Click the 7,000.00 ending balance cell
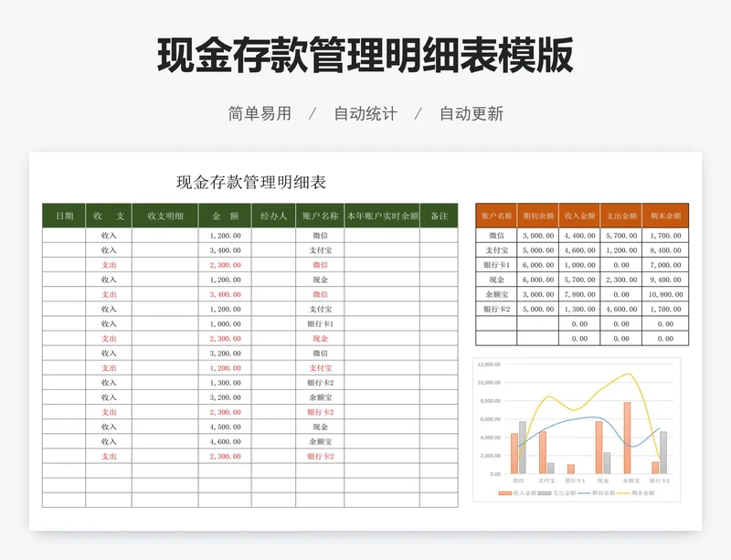This screenshot has width=731, height=560. [665, 265]
